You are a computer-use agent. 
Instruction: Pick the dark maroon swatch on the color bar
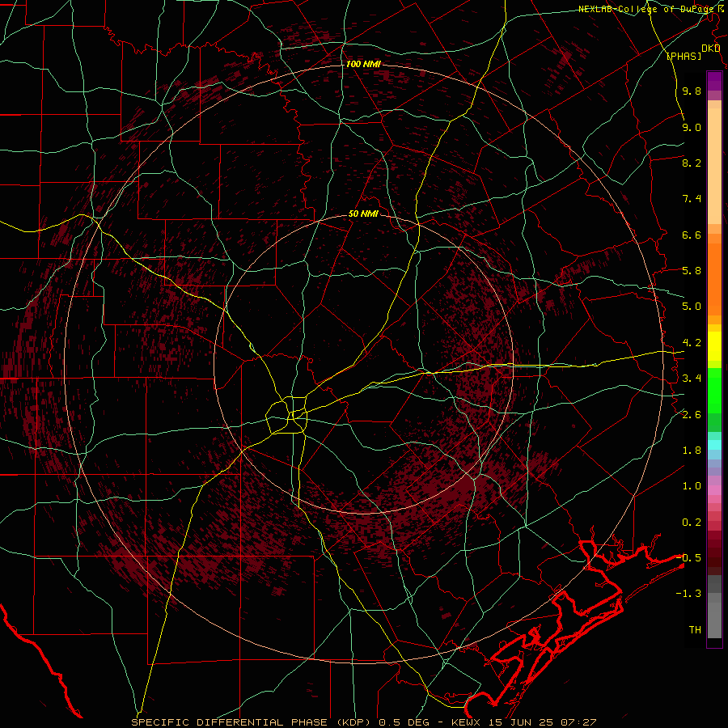[x=714, y=553]
